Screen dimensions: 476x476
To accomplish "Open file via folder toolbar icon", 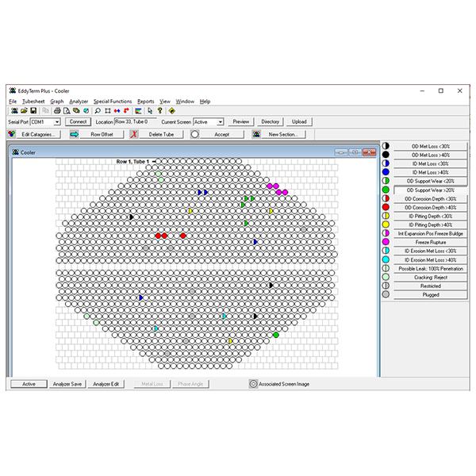I will tap(24, 111).
